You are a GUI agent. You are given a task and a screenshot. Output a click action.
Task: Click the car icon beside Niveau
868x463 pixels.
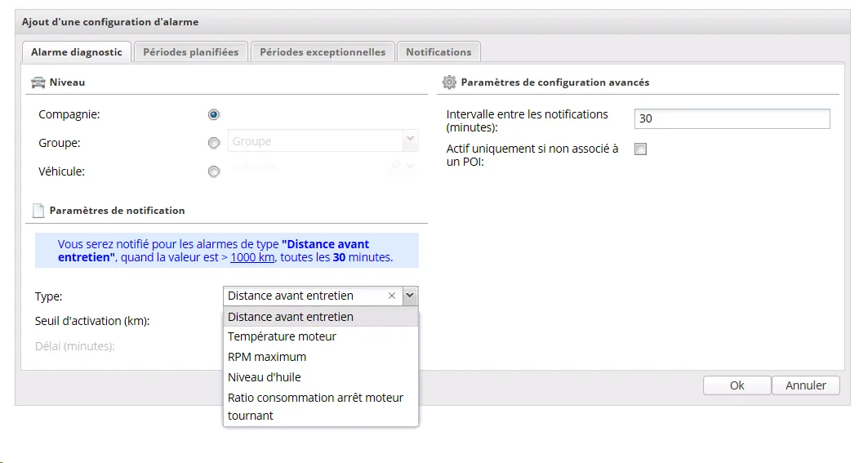pyautogui.click(x=38, y=82)
